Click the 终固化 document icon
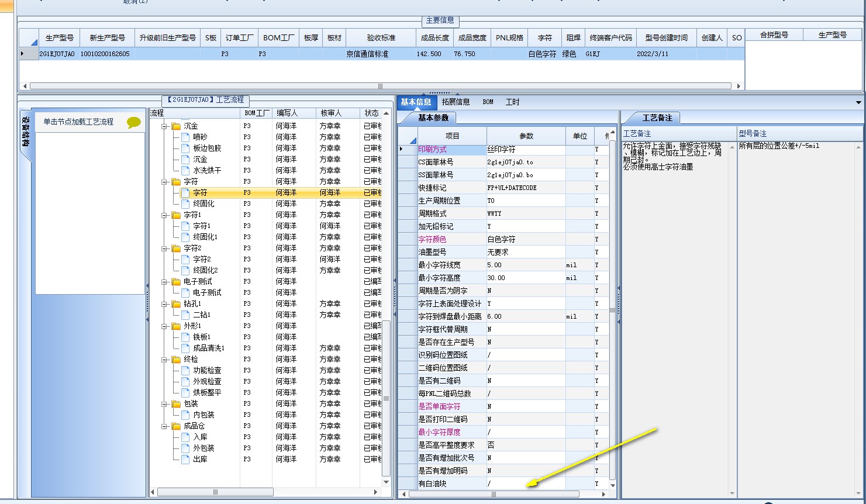This screenshot has height=504, width=866. click(185, 203)
